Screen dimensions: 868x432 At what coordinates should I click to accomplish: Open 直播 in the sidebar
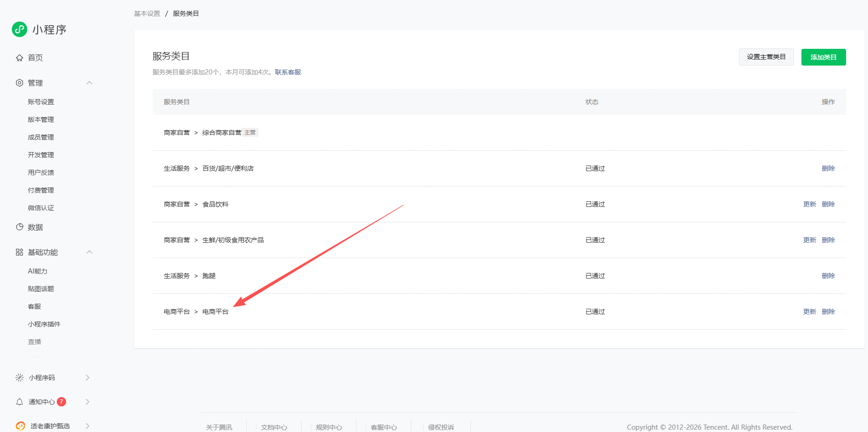point(34,342)
